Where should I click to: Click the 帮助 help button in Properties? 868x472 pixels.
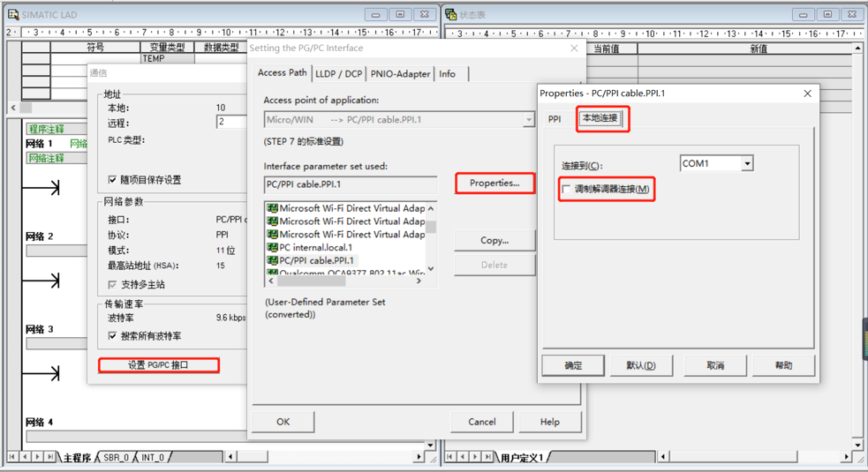[x=783, y=365]
